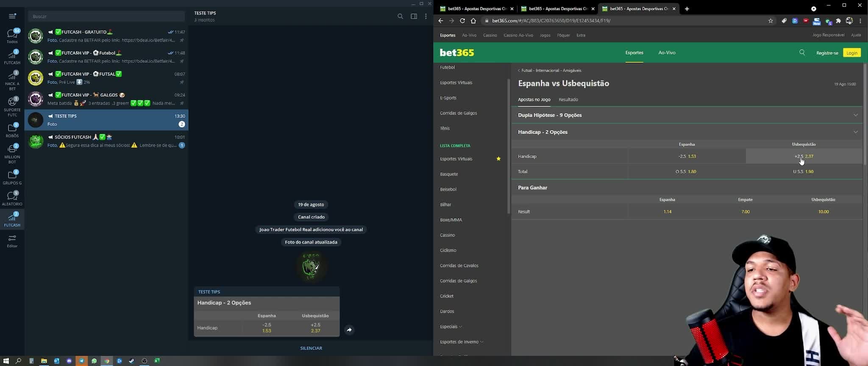
Task: Open the Telegram hamburger menu
Action: point(12,16)
